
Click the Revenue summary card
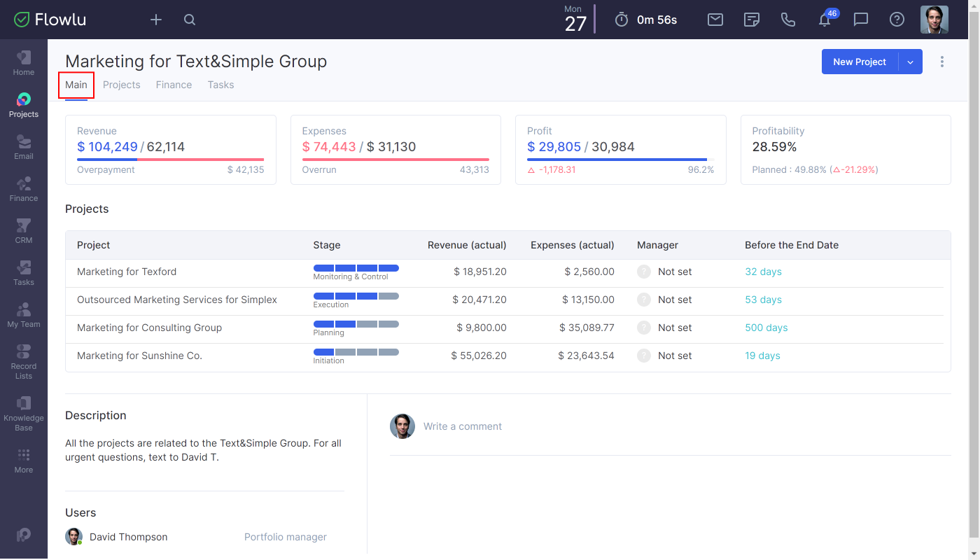pos(171,150)
